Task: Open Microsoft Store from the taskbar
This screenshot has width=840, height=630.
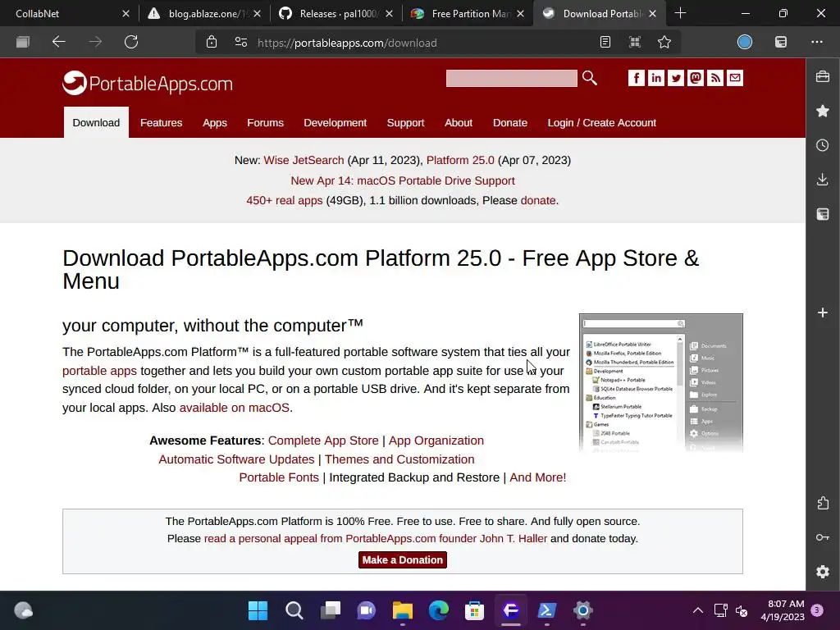Action: [475, 610]
